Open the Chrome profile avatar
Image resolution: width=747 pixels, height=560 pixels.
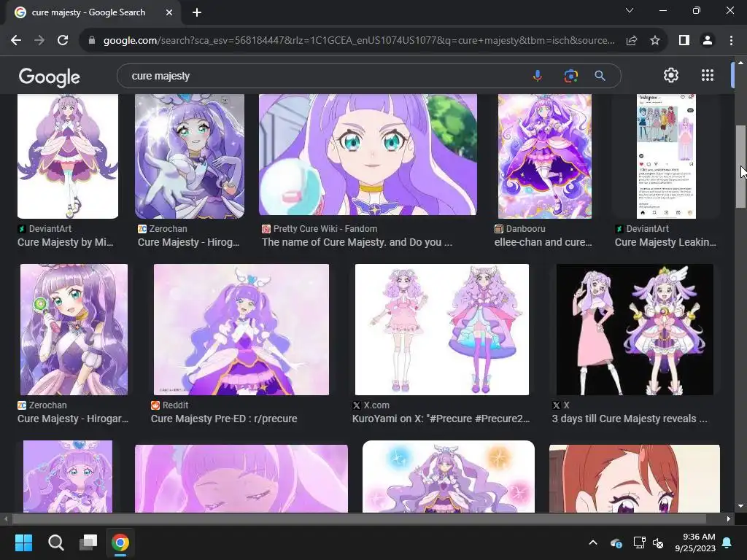click(708, 41)
